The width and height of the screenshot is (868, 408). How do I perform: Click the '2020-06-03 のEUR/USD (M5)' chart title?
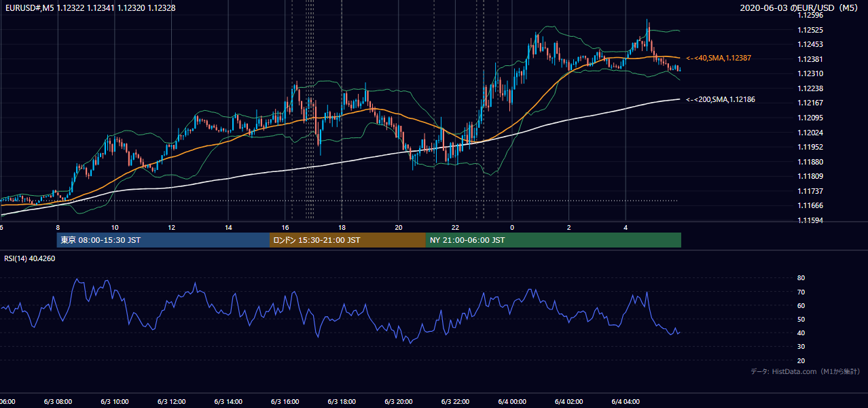point(799,7)
